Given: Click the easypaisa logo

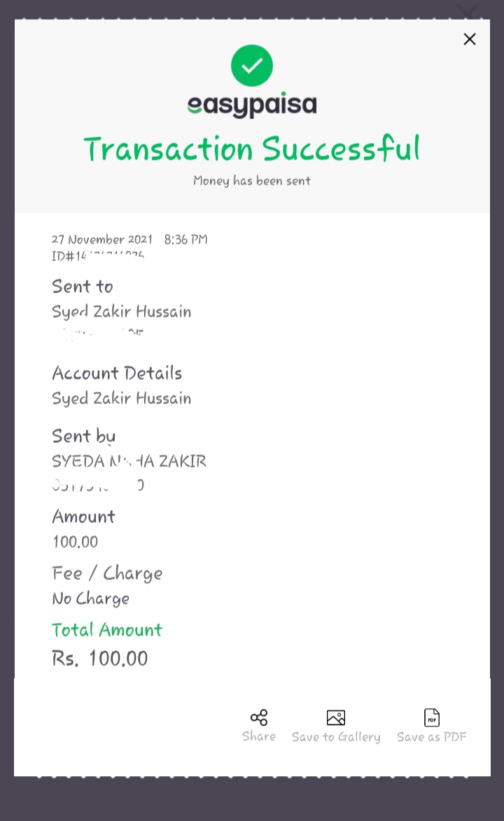Looking at the screenshot, I should tap(252, 104).
